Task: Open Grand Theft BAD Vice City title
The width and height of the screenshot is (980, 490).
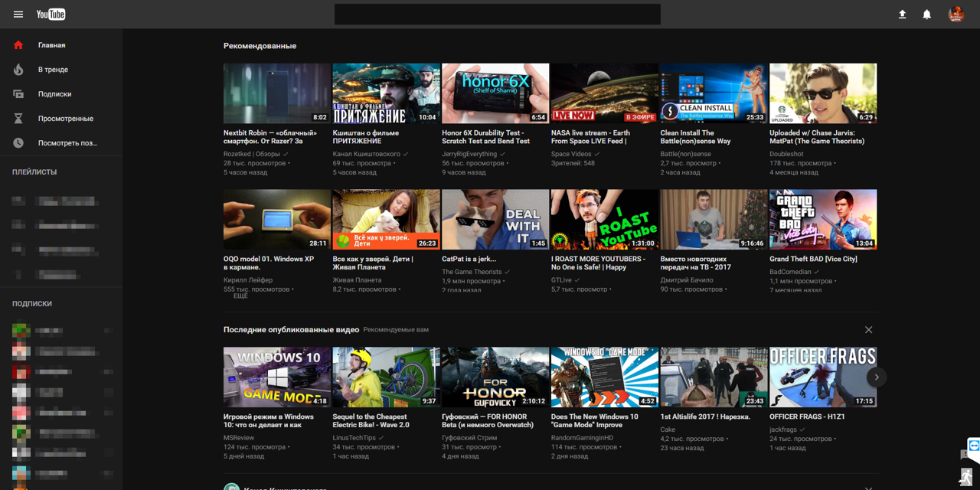Action: (x=813, y=259)
